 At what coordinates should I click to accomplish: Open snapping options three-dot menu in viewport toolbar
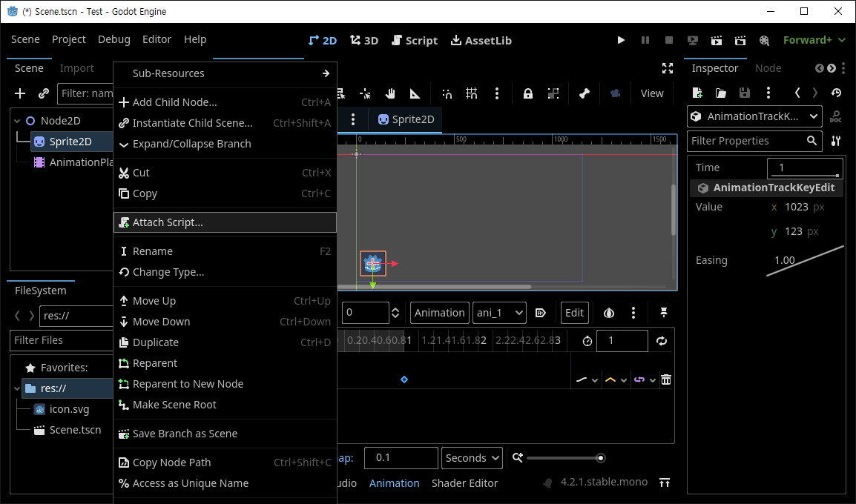(496, 93)
